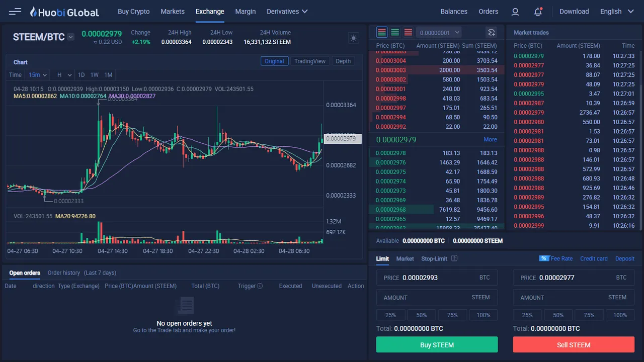Open Balances
This screenshot has width=644, height=362.
click(454, 11)
